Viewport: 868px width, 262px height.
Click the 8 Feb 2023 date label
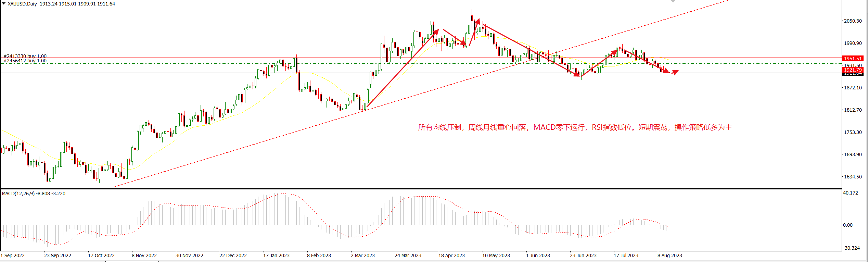(x=319, y=255)
